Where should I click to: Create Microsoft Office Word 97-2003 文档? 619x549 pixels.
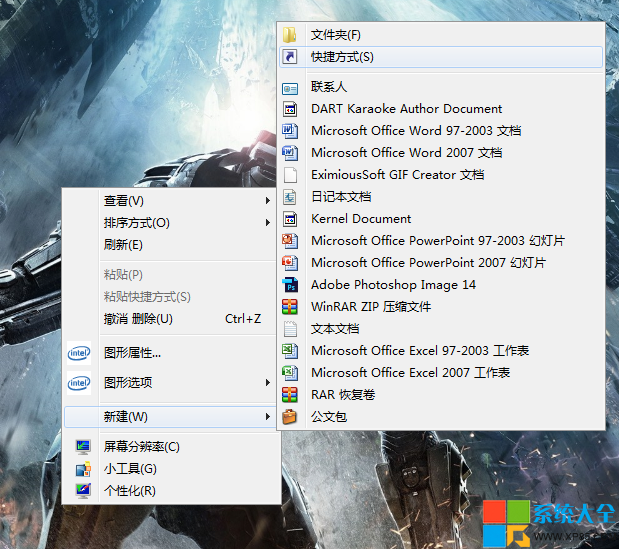tap(441, 131)
